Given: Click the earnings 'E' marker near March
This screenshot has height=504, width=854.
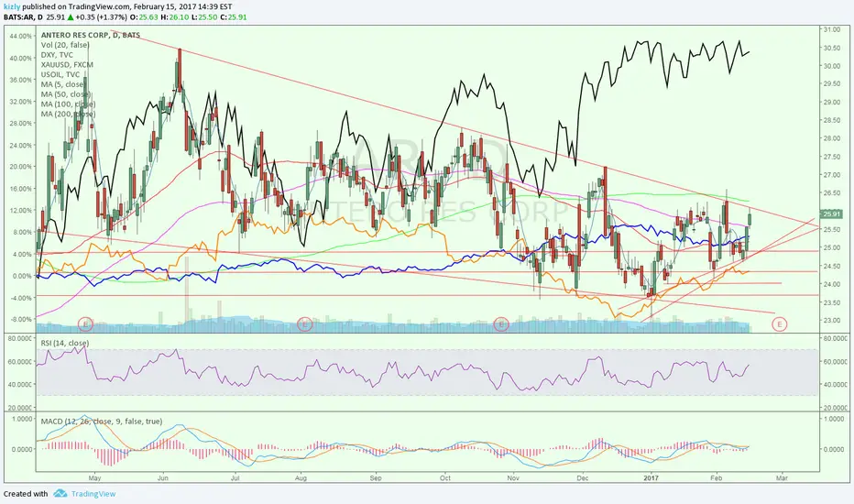Looking at the screenshot, I should (x=780, y=324).
